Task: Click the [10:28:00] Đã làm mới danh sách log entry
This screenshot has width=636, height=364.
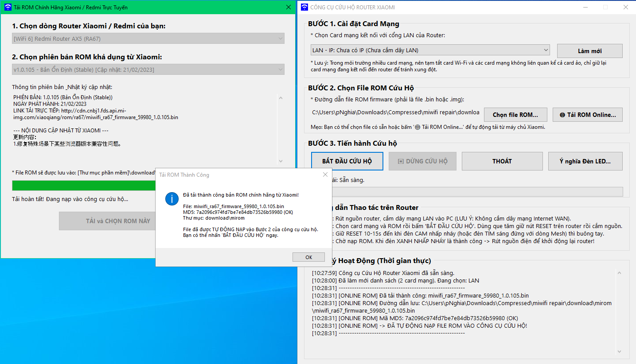Action: click(x=396, y=280)
